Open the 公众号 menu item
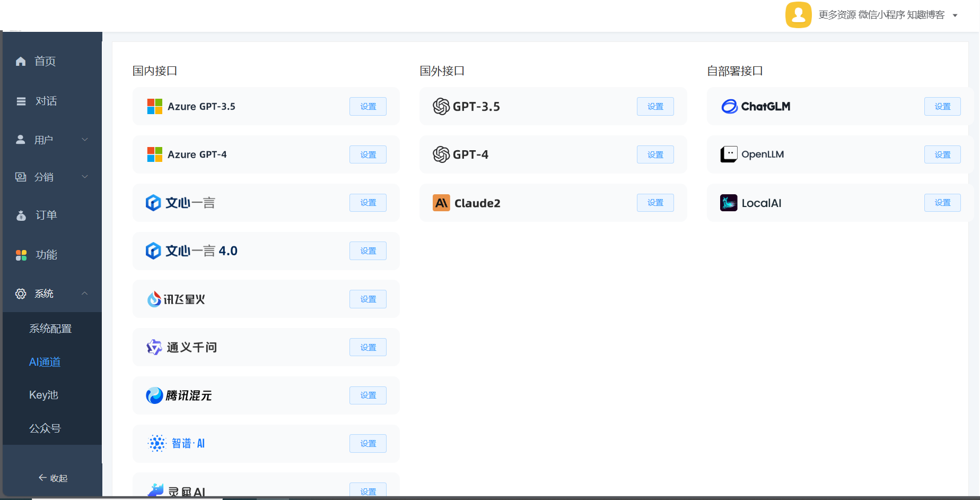Viewport: 980px width, 500px height. click(45, 428)
